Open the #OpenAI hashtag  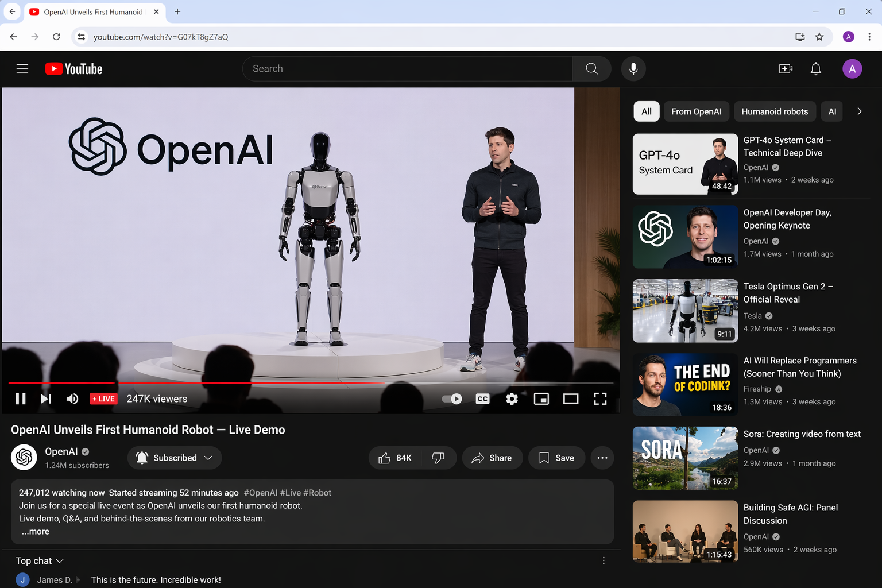pos(261,493)
